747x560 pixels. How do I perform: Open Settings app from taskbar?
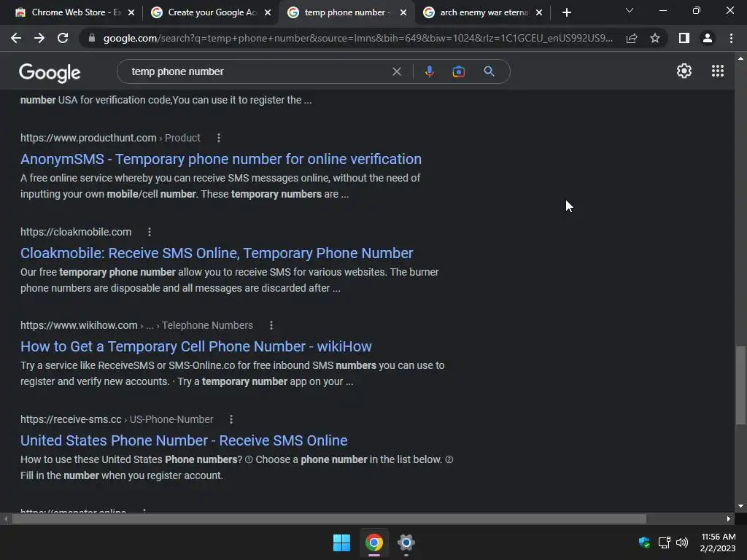406,542
